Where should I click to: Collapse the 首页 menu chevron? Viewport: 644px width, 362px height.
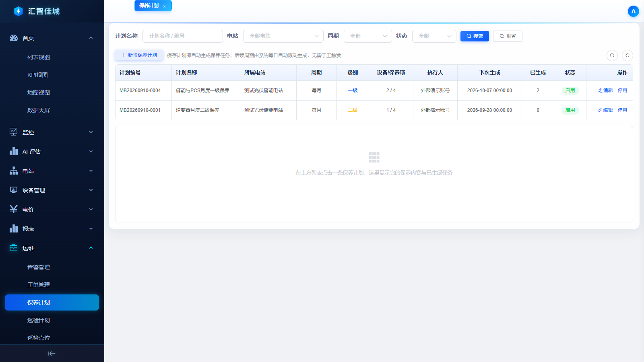(91, 38)
